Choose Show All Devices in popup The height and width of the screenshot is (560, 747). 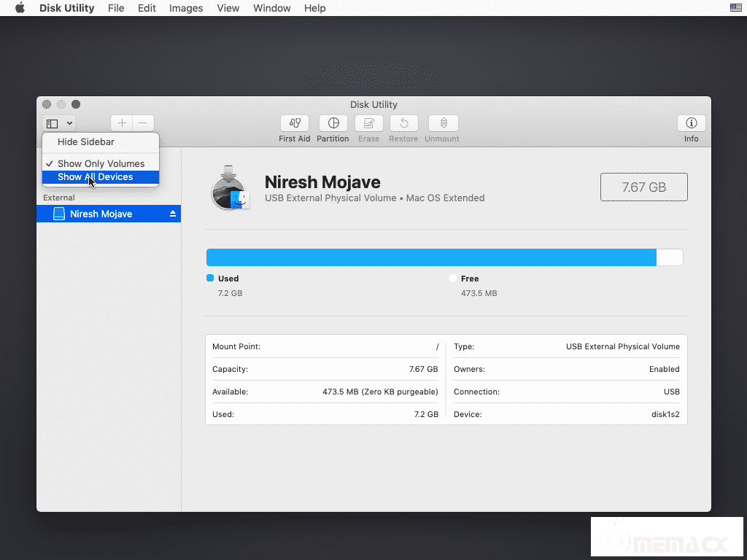coord(96,177)
